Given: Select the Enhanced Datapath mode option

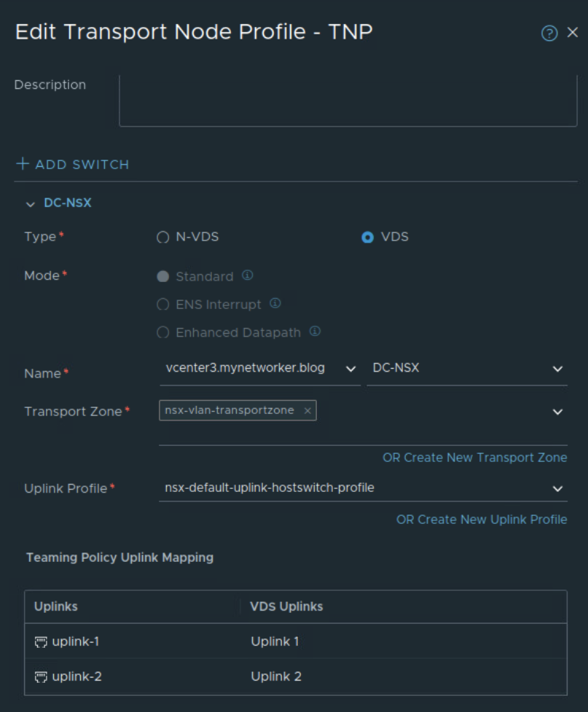Looking at the screenshot, I should coord(163,332).
